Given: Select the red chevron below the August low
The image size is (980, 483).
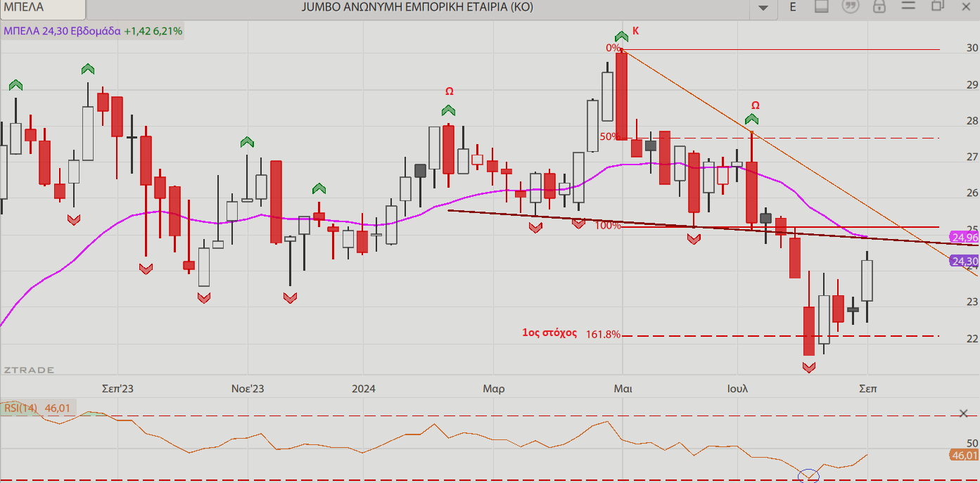Looking at the screenshot, I should 808,367.
